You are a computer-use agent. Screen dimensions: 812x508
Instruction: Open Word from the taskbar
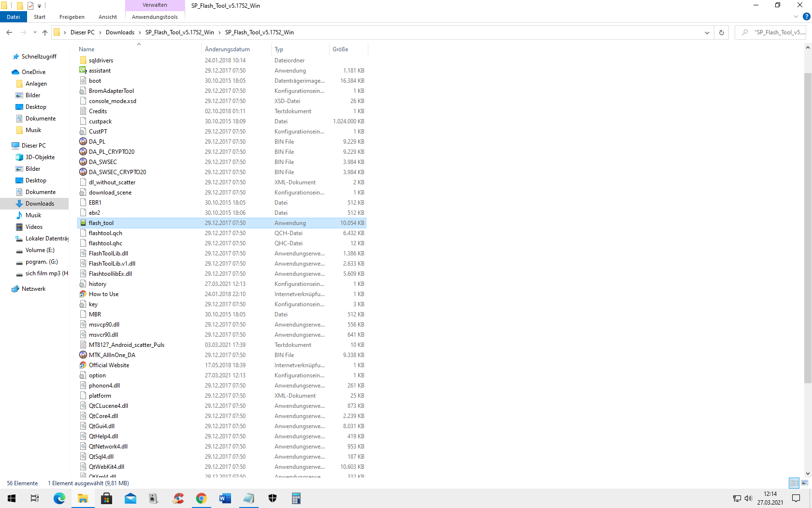(x=225, y=498)
